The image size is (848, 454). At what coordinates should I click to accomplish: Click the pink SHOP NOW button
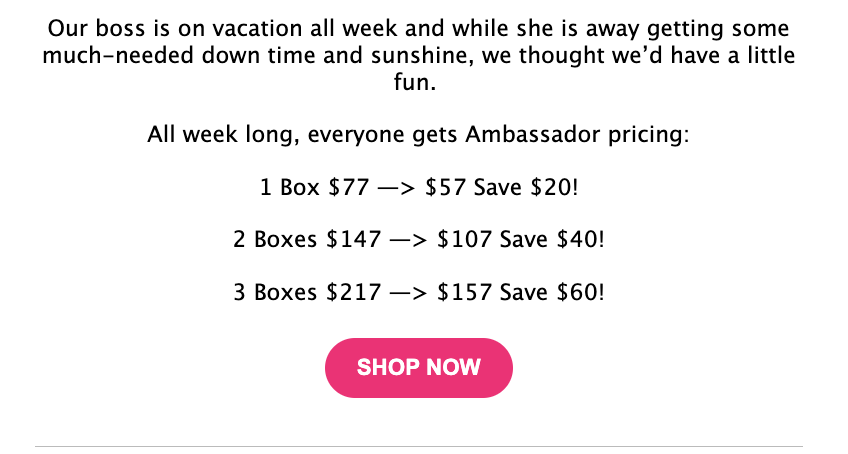coord(419,368)
